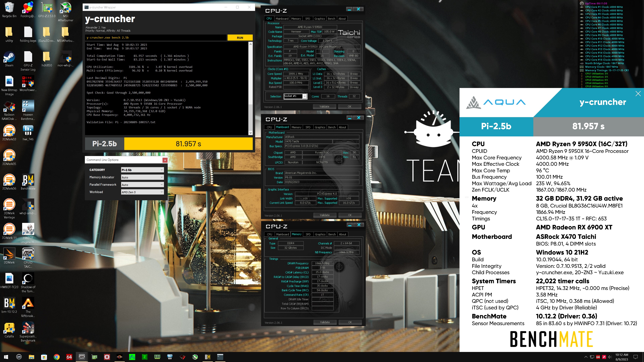Switch to Memory tab in top CPU-Z window
The image size is (644, 362).
(296, 19)
